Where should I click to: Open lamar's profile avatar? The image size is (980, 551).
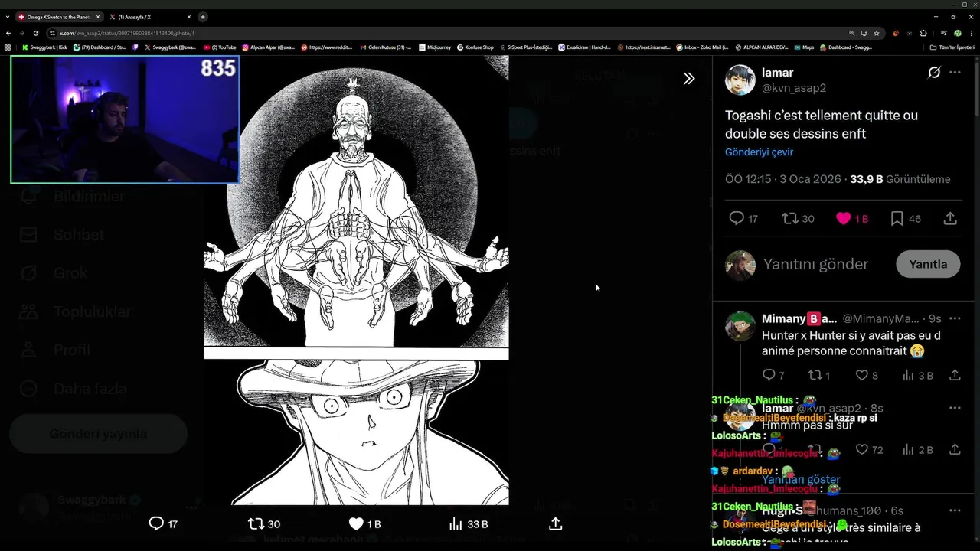(740, 80)
